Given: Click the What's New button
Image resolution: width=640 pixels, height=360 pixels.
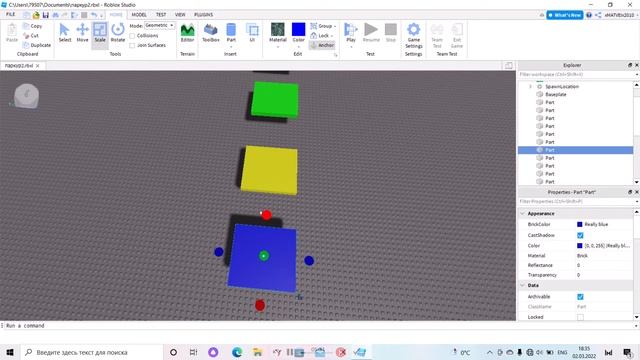Looking at the screenshot, I should tap(564, 15).
